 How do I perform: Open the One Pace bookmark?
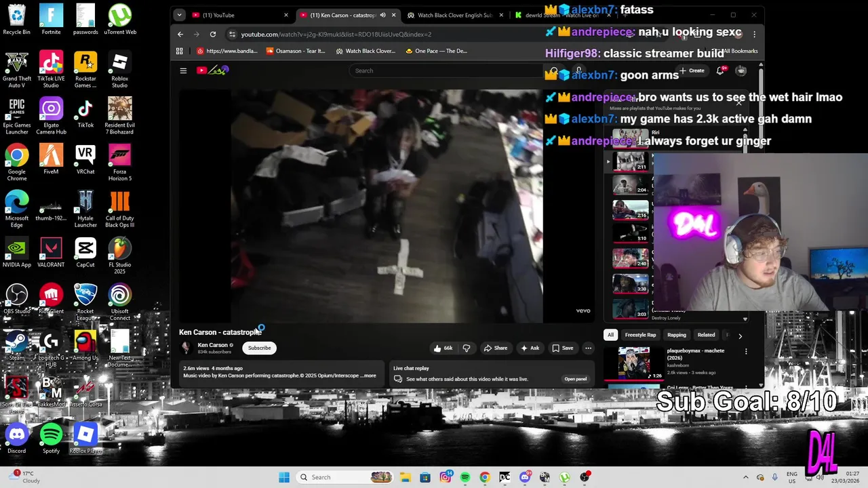[436, 51]
